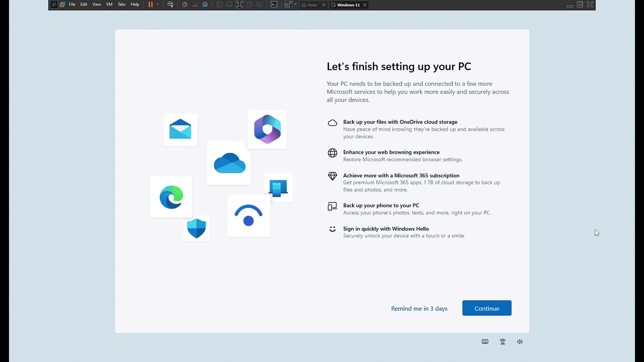The height and width of the screenshot is (362, 644).
Task: Open the Edit menu
Action: pyautogui.click(x=84, y=4)
